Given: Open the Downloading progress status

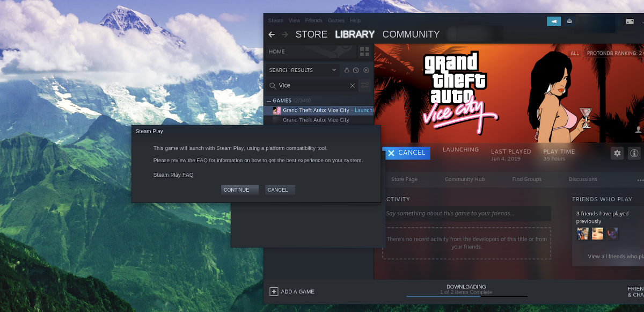Looking at the screenshot, I should pos(466,290).
